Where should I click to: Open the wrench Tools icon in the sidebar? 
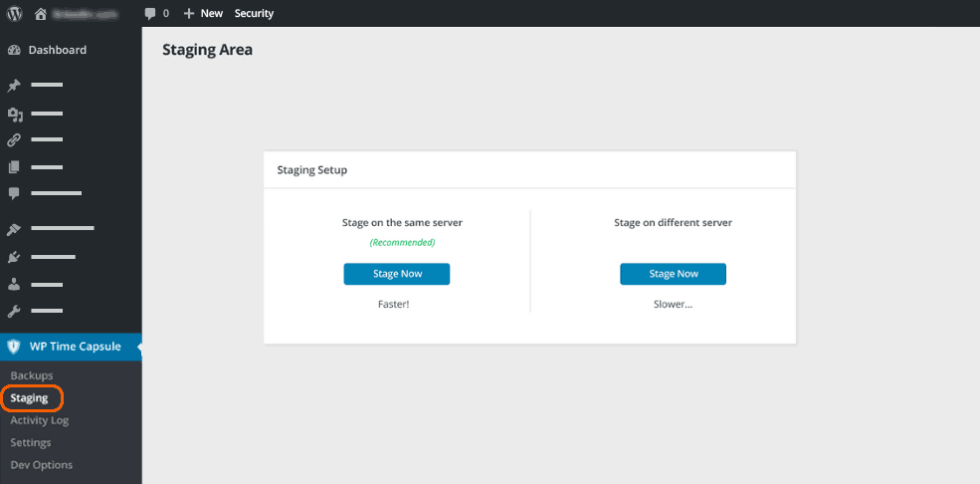tap(15, 312)
